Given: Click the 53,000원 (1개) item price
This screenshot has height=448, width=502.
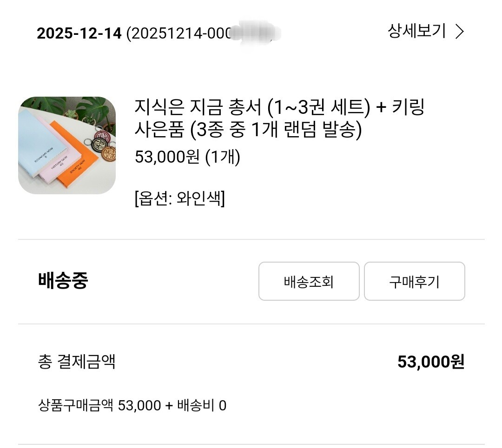Looking at the screenshot, I should pyautogui.click(x=187, y=158).
